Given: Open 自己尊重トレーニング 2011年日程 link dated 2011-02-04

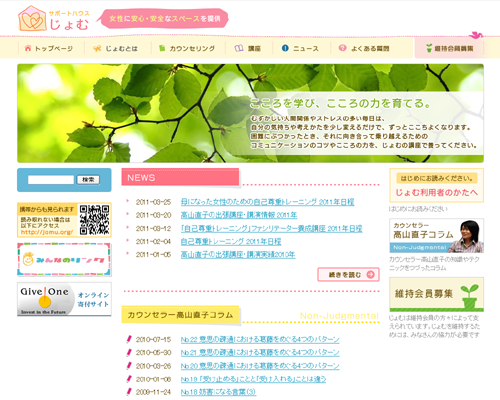Looking at the screenshot, I should click(231, 241).
